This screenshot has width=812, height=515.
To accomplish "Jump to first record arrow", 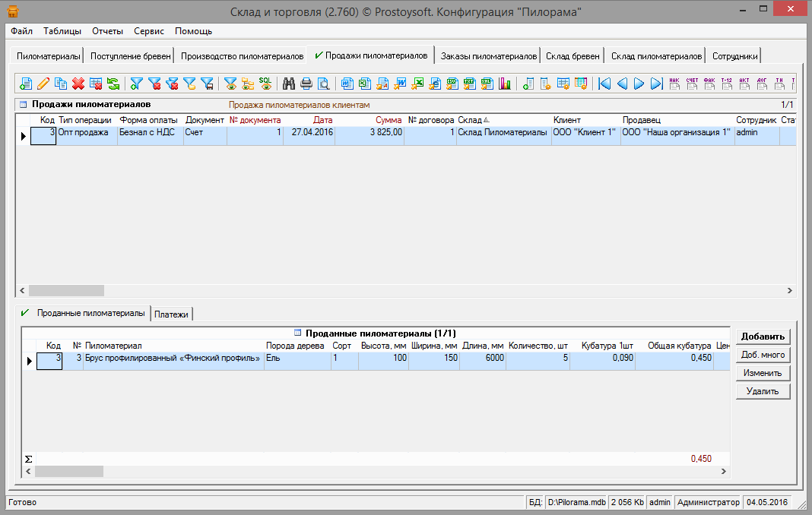I will click(x=604, y=84).
